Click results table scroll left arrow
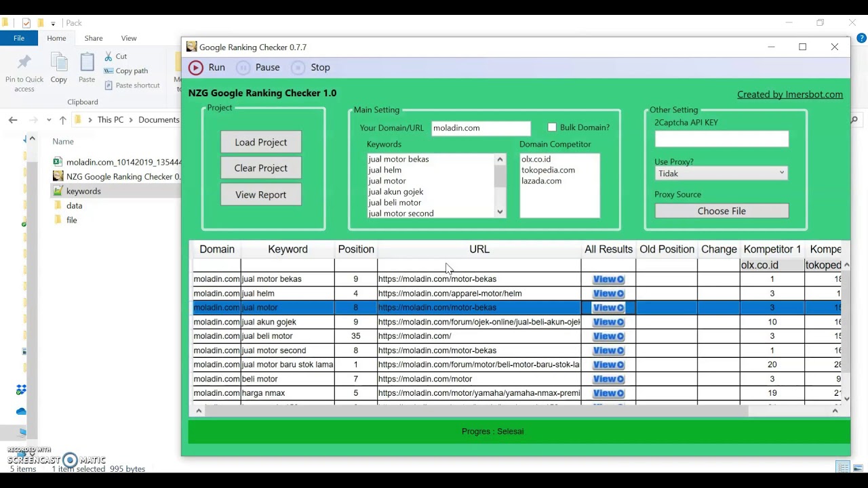Viewport: 868px width, 488px height. [198, 411]
